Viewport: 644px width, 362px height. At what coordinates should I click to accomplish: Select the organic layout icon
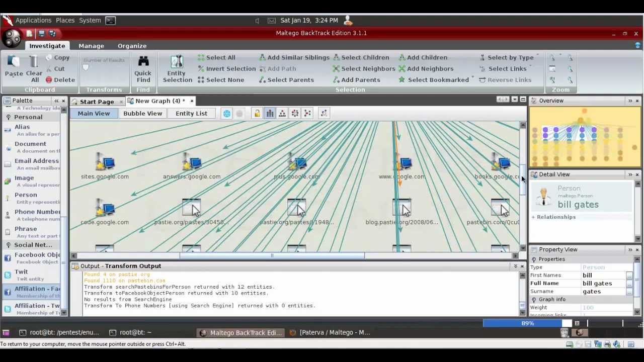pos(307,113)
